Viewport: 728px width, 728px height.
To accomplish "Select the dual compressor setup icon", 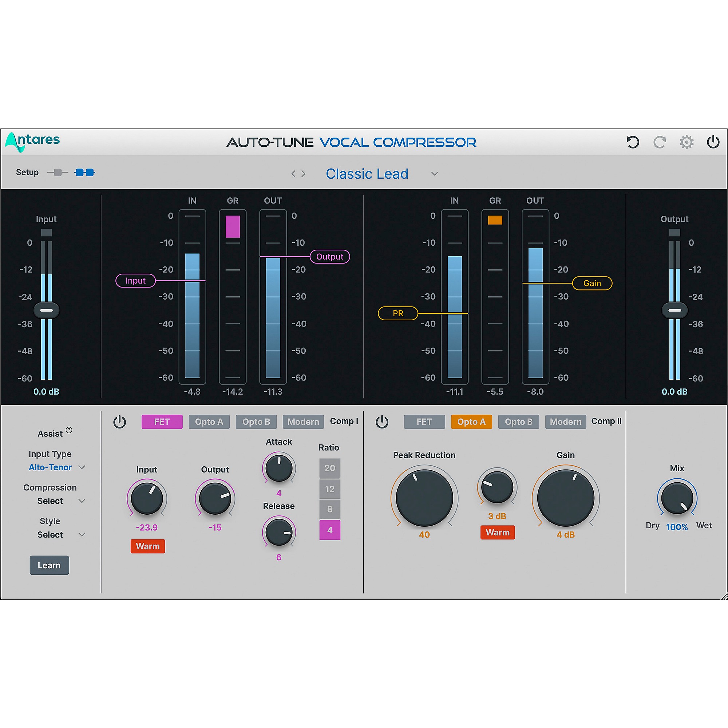I will [x=85, y=173].
